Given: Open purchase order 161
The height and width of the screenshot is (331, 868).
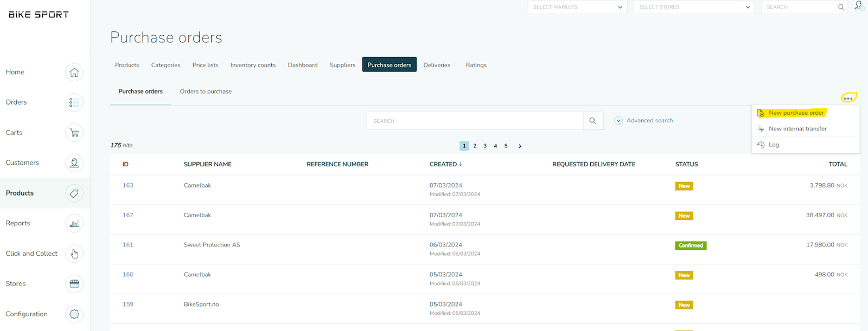Looking at the screenshot, I should (128, 245).
